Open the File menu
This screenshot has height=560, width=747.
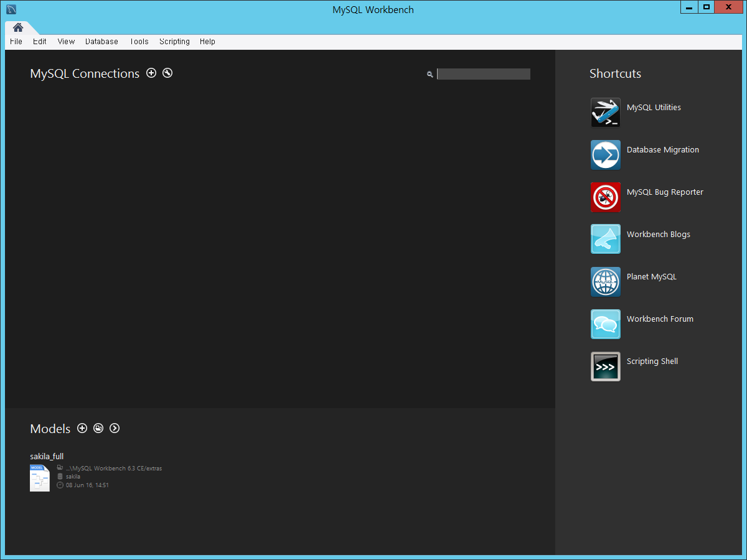pos(16,42)
